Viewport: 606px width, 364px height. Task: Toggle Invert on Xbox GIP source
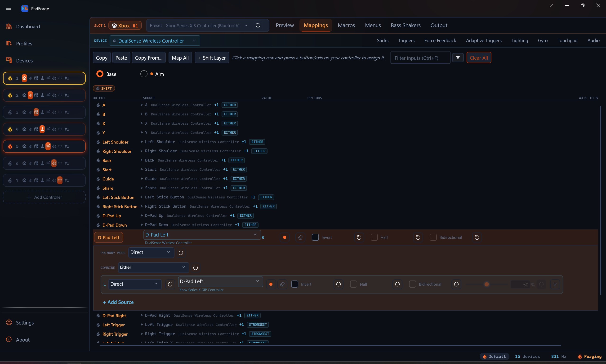click(294, 284)
